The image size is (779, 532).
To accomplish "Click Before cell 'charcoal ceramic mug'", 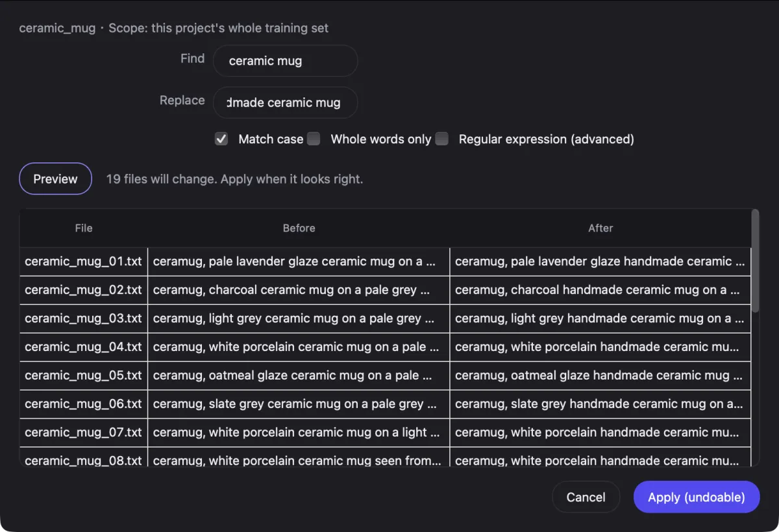I will point(299,290).
